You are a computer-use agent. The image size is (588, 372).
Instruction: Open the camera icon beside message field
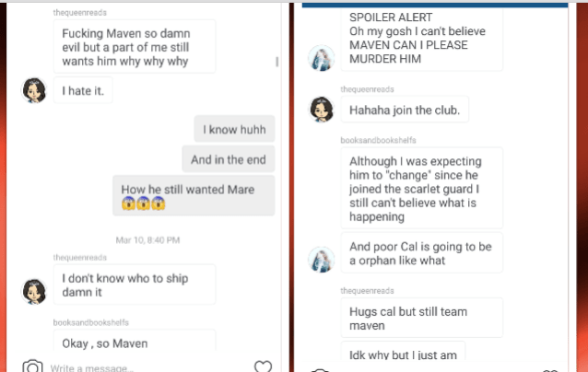(x=33, y=366)
